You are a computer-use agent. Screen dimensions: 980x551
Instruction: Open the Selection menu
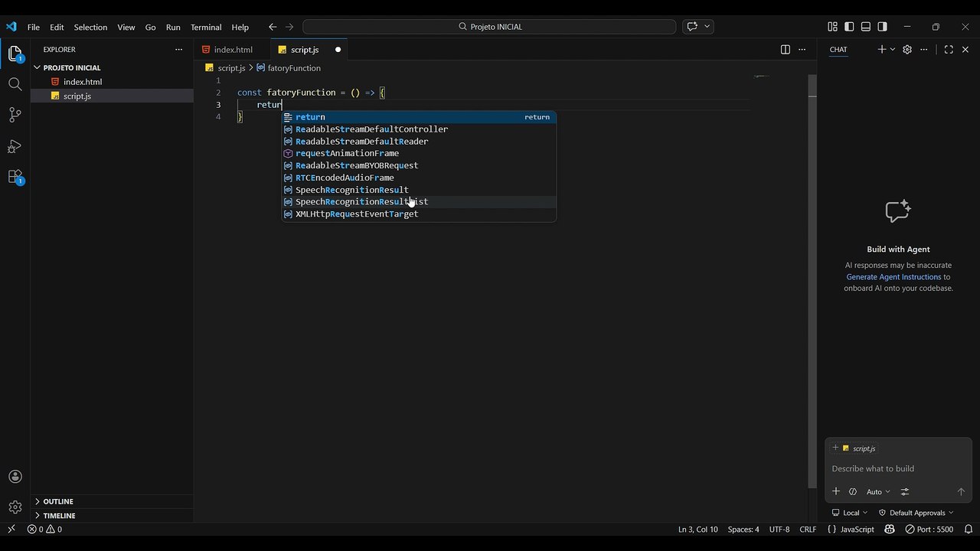[90, 27]
